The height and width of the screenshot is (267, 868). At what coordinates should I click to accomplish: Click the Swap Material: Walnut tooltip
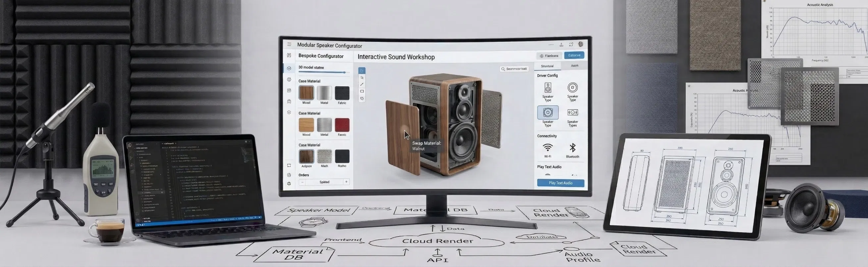[x=426, y=146]
